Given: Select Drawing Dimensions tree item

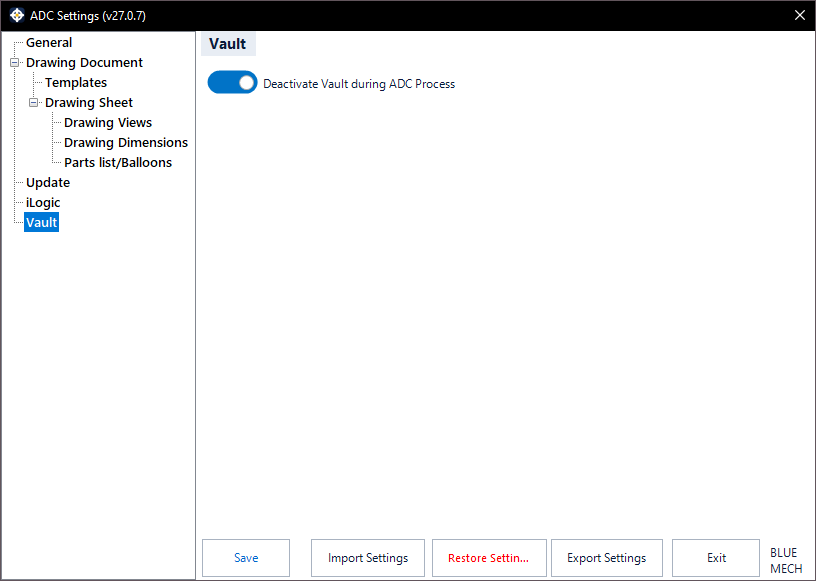Looking at the screenshot, I should click(126, 143).
